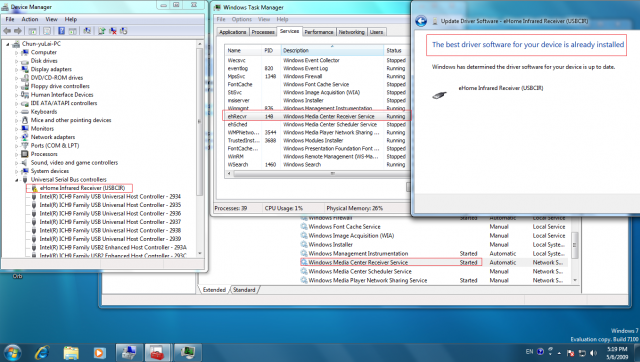640x362 pixels.
Task: Expand Sound, video and game controllers
Action: click(x=17, y=163)
